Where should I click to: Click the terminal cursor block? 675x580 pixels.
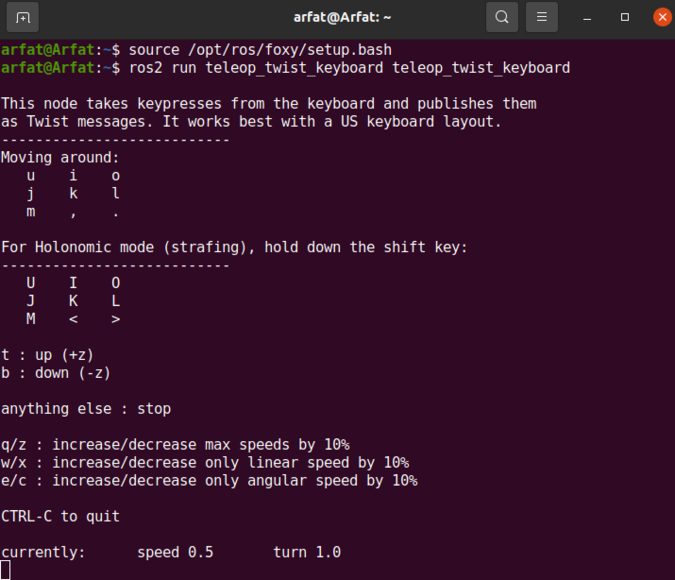[6, 570]
